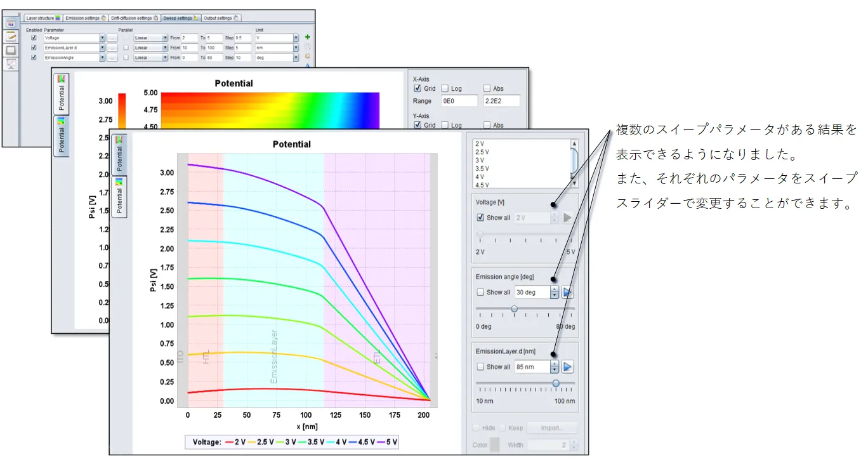Click the monitor icon in left sidebar

tap(11, 50)
